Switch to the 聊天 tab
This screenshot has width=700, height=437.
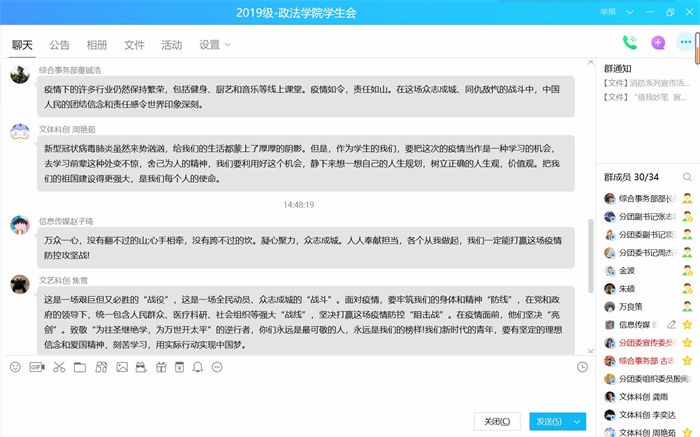(22, 45)
